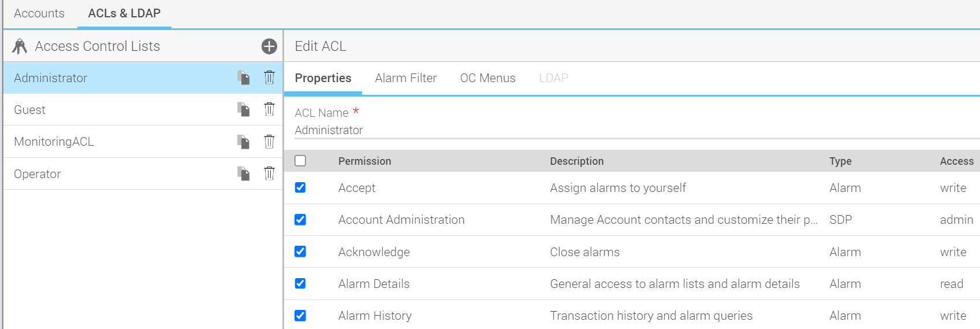The width and height of the screenshot is (980, 329).
Task: Disable the Acknowledge permission checkbox
Action: click(300, 252)
